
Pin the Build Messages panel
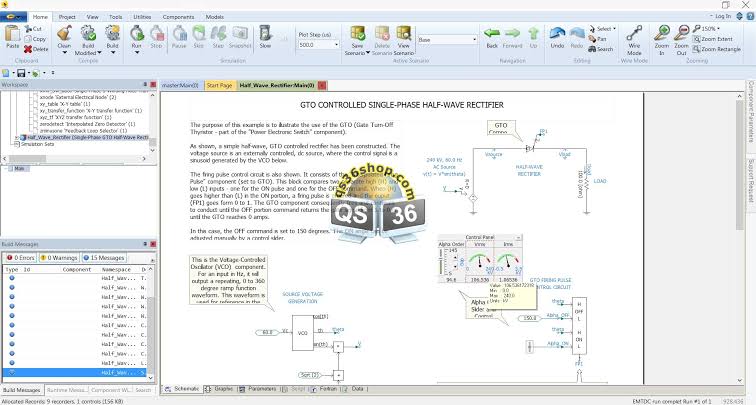click(x=145, y=244)
